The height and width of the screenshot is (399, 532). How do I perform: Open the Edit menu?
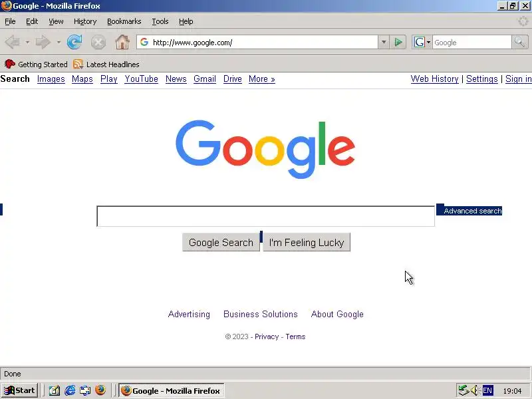pos(32,21)
